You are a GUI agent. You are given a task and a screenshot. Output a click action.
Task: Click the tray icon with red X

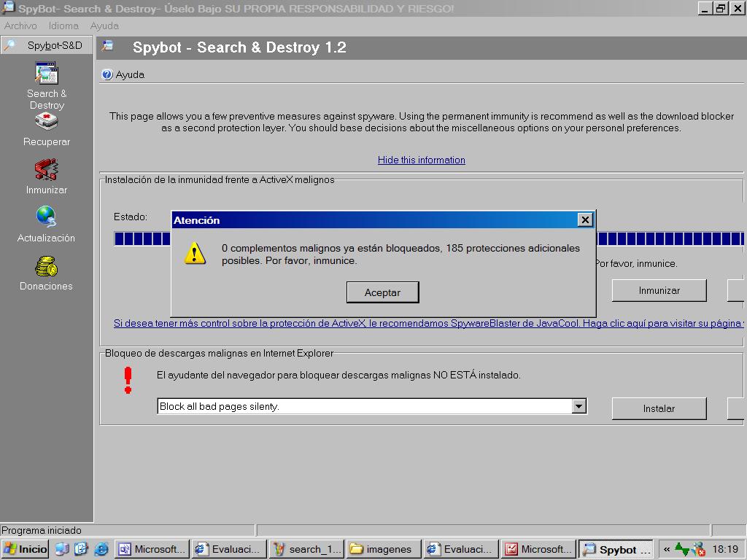tap(698, 549)
